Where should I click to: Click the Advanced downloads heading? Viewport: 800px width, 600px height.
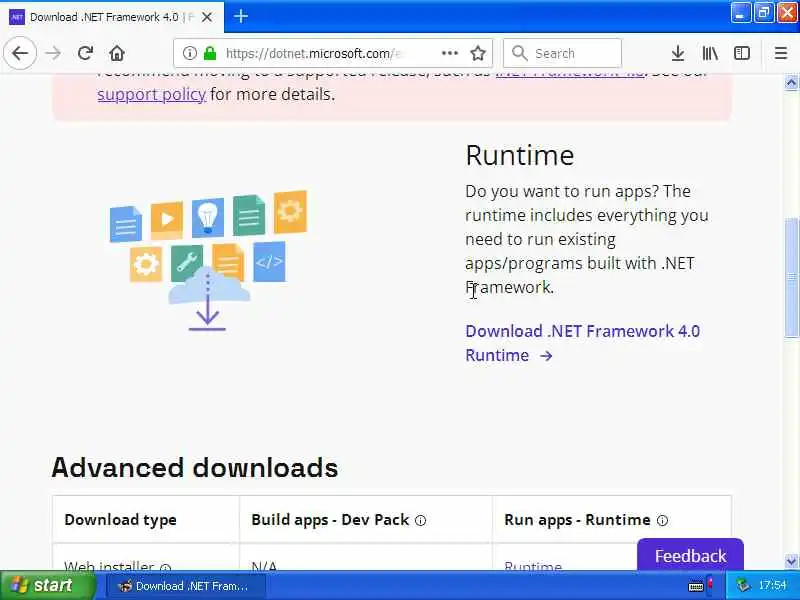[x=194, y=467]
